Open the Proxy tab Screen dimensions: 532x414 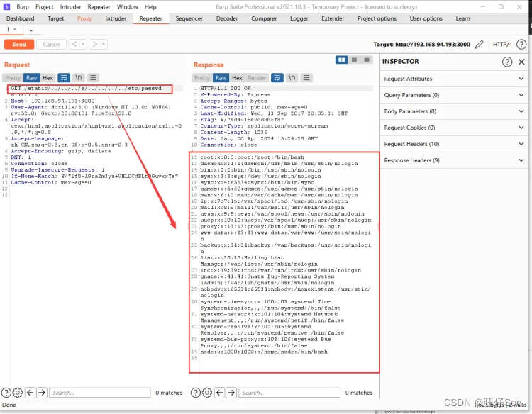tap(84, 18)
